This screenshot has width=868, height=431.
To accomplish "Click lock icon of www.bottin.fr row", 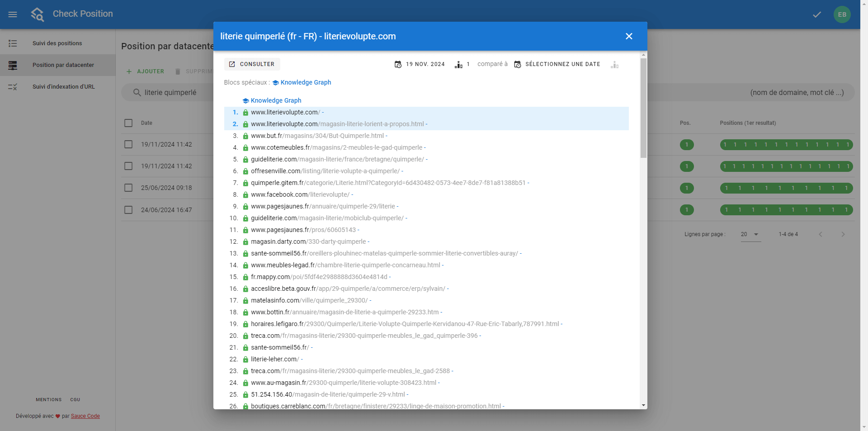I will pyautogui.click(x=245, y=313).
